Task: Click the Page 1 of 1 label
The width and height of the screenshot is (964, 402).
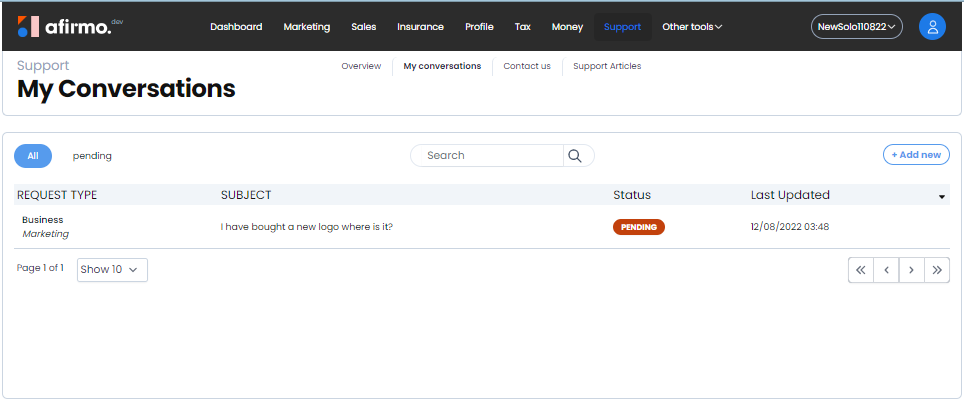Action: (x=40, y=268)
